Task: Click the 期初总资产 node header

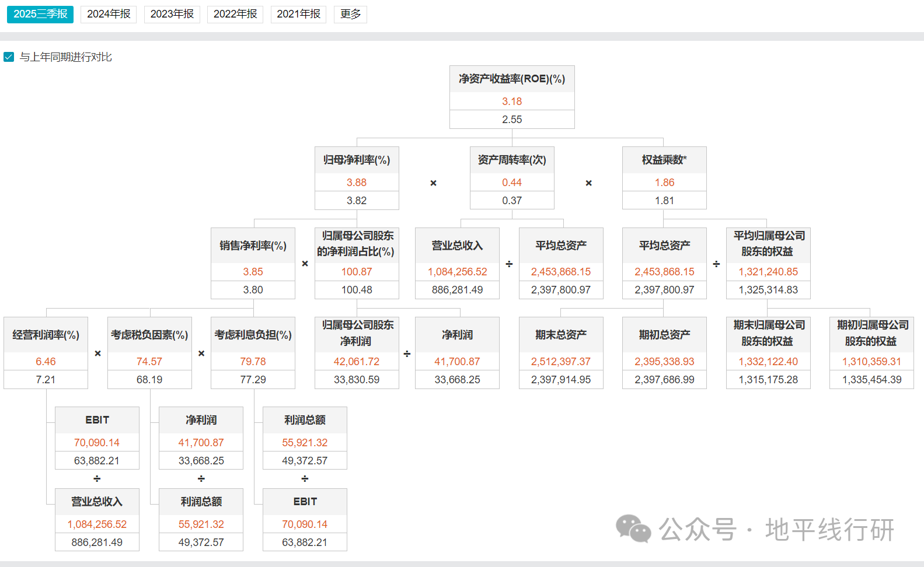Action: tap(664, 335)
